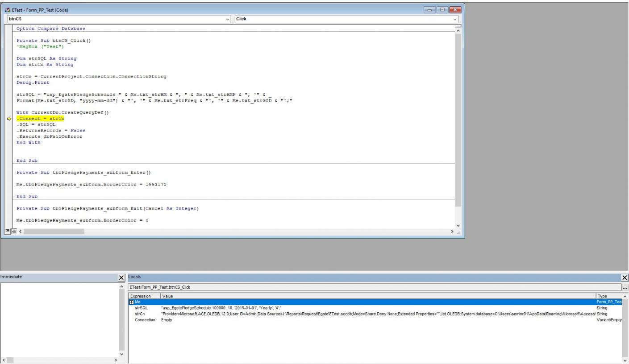Click the yellow execution pointer arrow in margin

coord(8,119)
